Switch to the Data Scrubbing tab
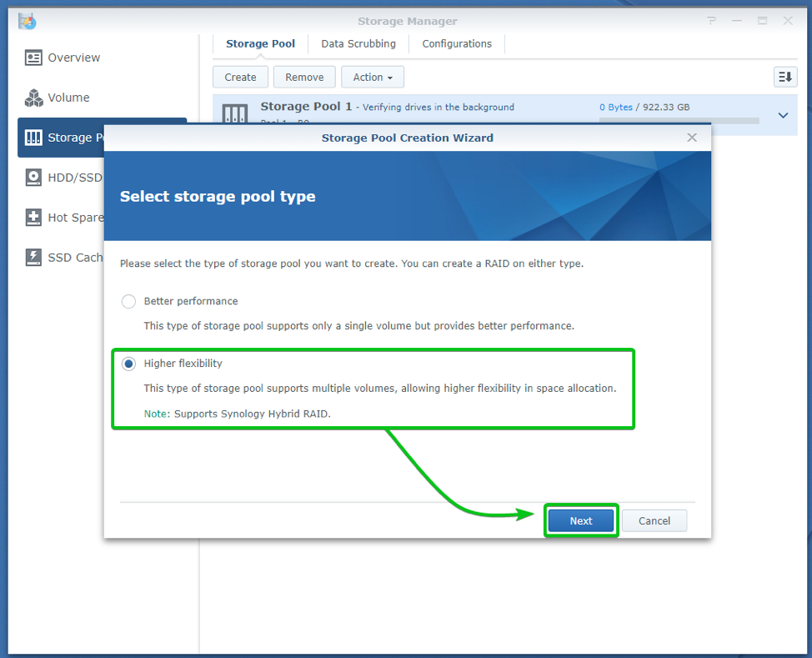The image size is (812, 658). (358, 43)
